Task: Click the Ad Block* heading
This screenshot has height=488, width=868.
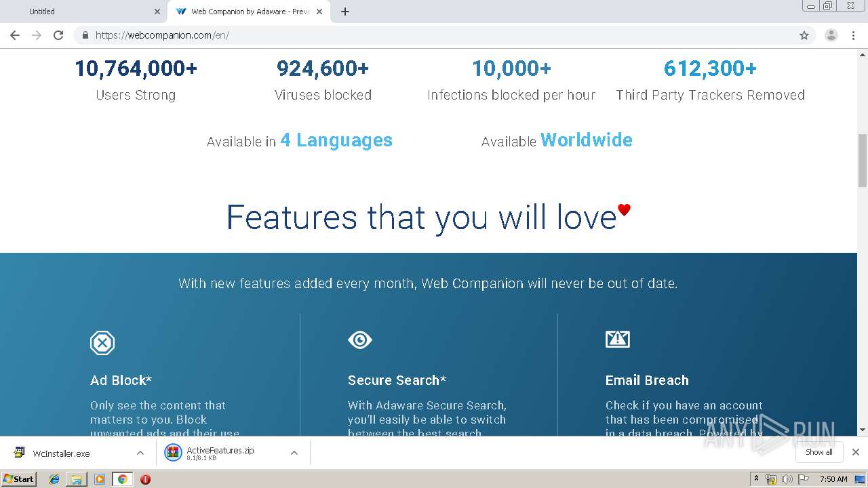Action: tap(121, 380)
